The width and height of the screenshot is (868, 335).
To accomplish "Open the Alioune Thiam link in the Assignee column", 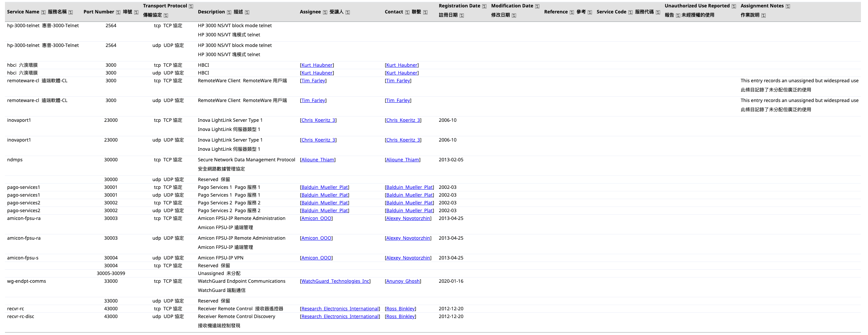I will click(318, 160).
